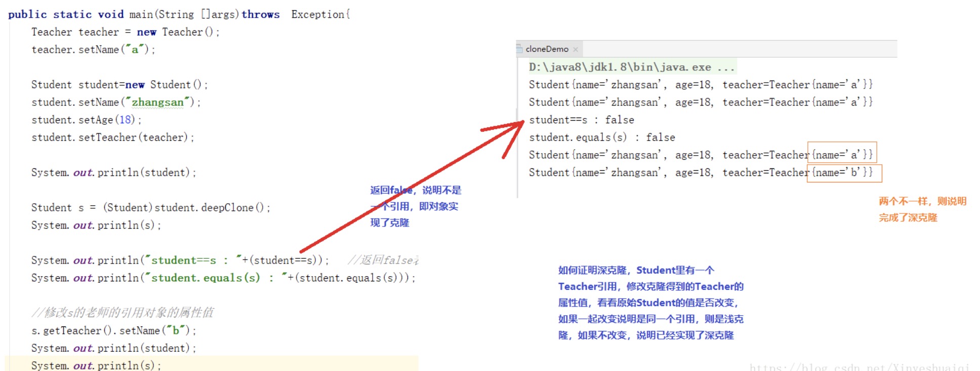This screenshot has width=980, height=371.
Task: Click the highlighted last println(s) line
Action: click(96, 365)
